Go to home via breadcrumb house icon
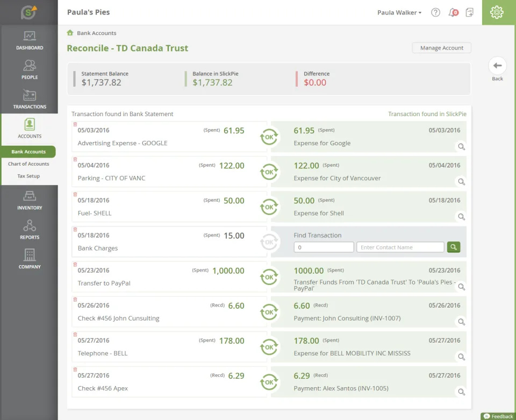The height and width of the screenshot is (420, 516). 70,33
